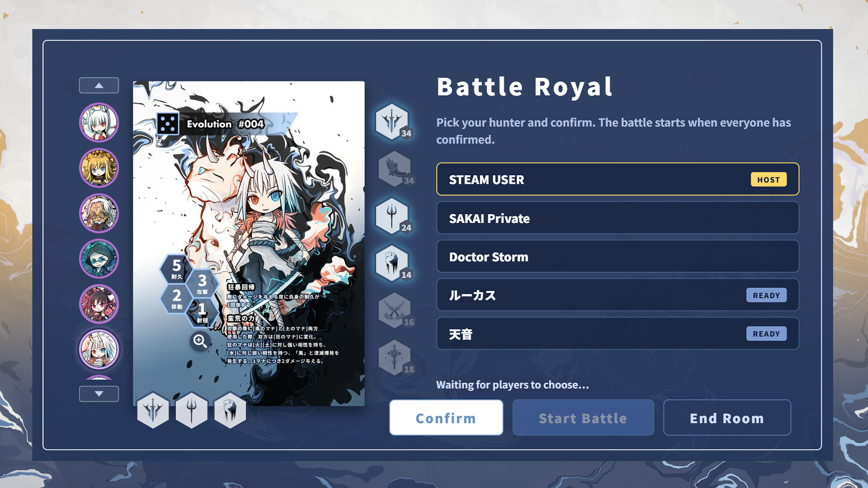868x488 pixels.
Task: Select the blonde crowned hunter portrait
Action: tap(99, 168)
